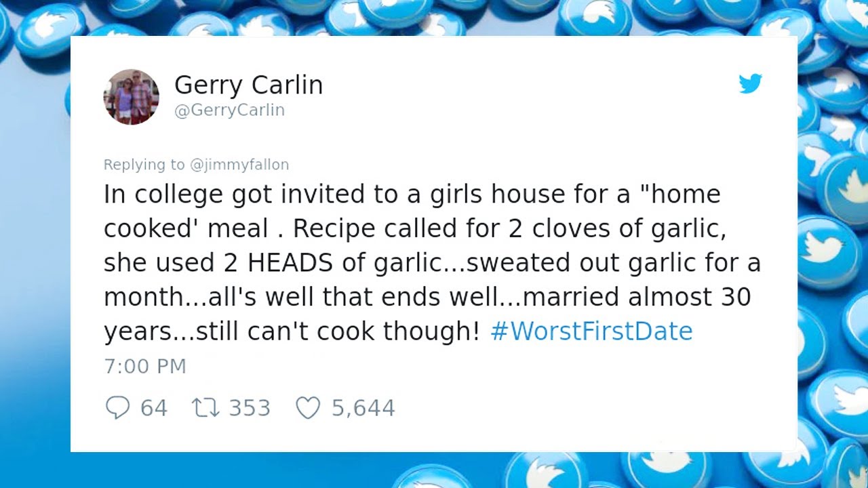
Task: Open the @GerryCarlin handle link
Action: pos(229,110)
